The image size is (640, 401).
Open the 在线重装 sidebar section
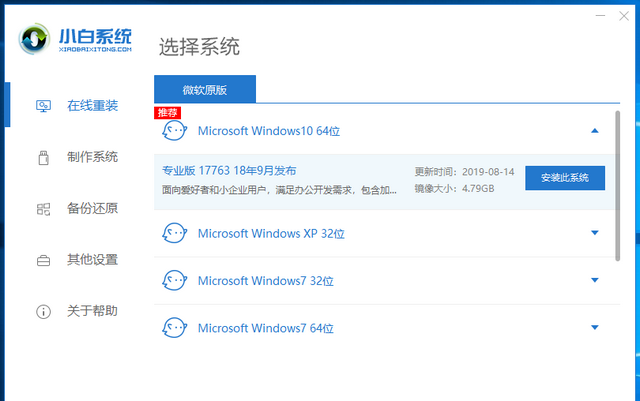(92, 106)
